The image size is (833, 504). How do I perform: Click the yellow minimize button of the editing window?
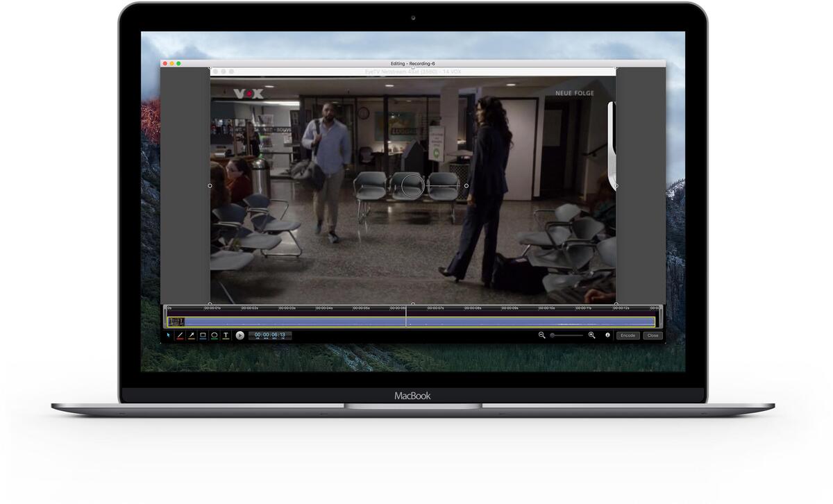pyautogui.click(x=171, y=62)
